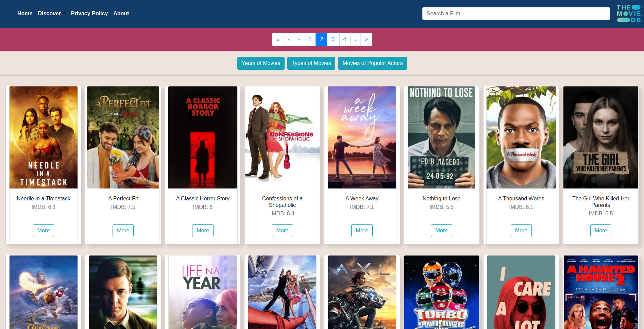Jump to last page using » arrow
The image size is (644, 329).
pos(366,39)
